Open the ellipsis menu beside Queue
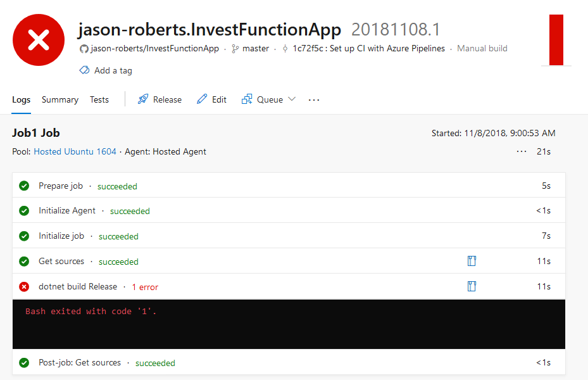This screenshot has height=380, width=588. click(x=313, y=99)
